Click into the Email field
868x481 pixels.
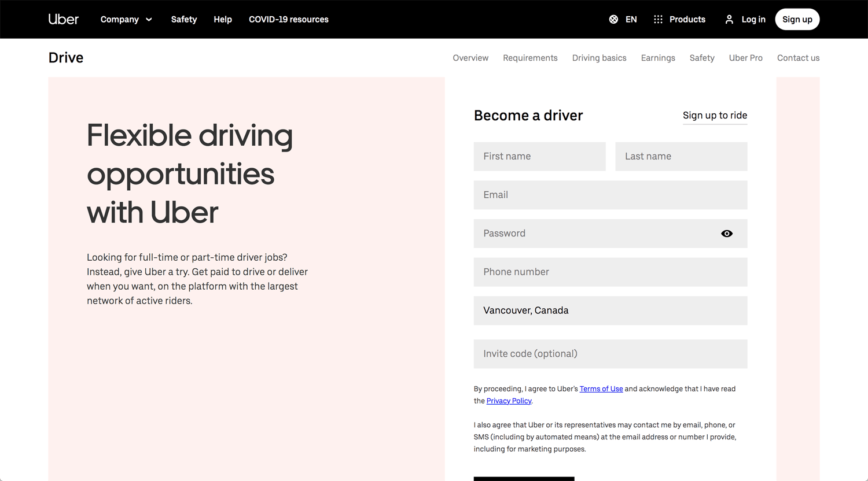(610, 195)
